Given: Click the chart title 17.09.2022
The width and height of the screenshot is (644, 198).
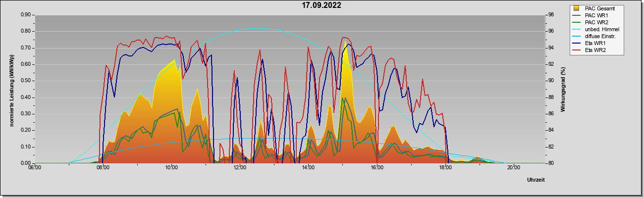Looking at the screenshot, I should [322, 5].
